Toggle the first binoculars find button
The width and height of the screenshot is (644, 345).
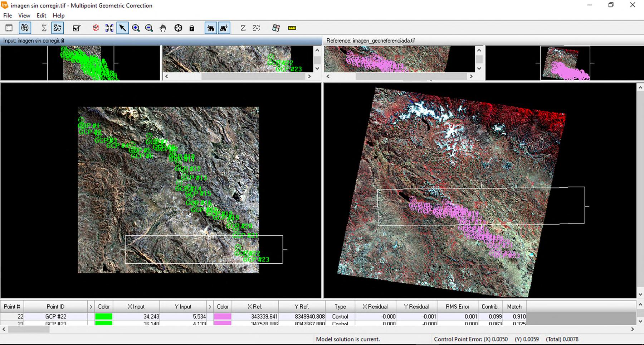pos(211,28)
